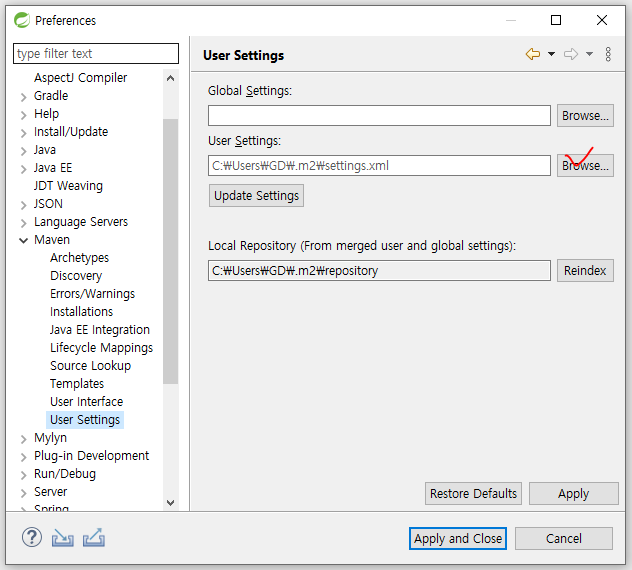Image resolution: width=632 pixels, height=570 pixels.
Task: Expand the Java EE node
Action: pyautogui.click(x=23, y=169)
